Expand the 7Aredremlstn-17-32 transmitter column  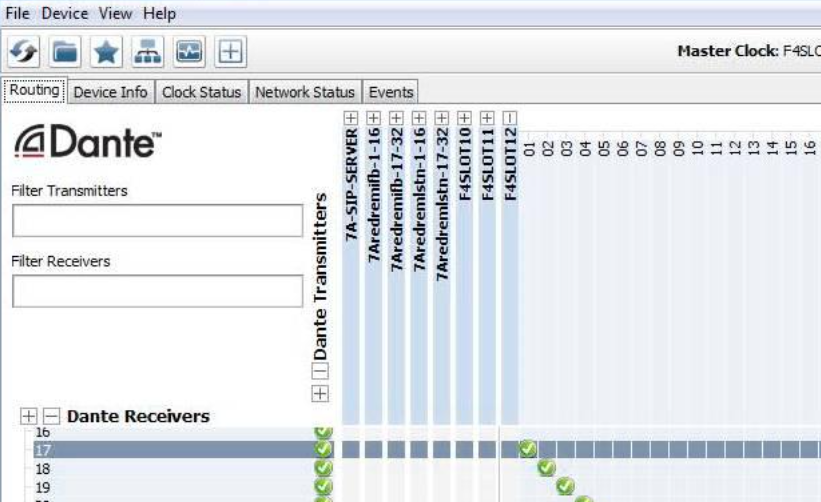point(442,118)
